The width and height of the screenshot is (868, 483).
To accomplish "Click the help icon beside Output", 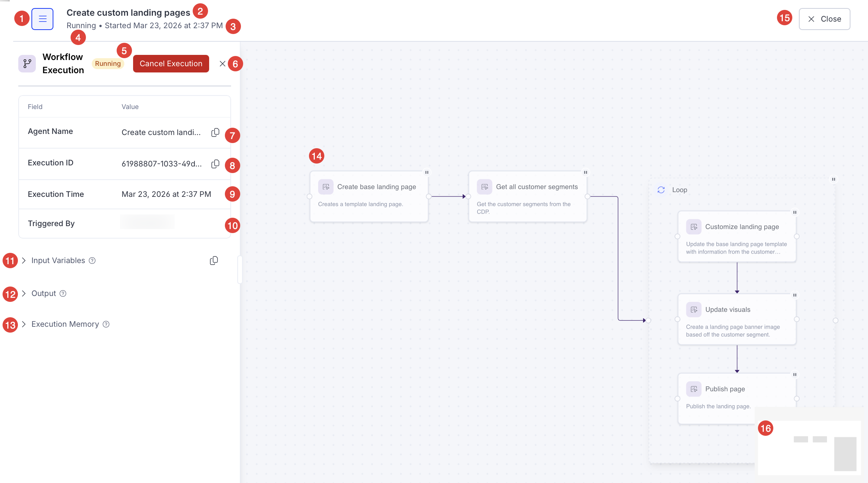I will point(63,293).
